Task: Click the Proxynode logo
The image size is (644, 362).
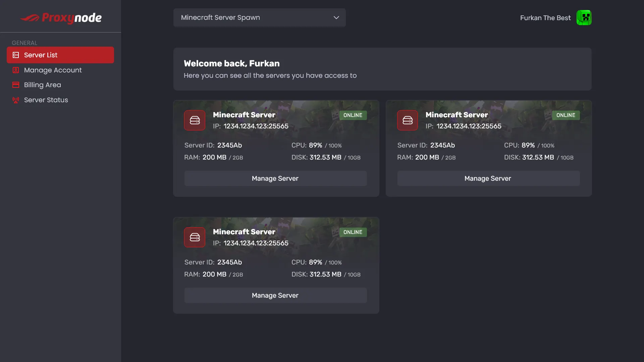Action: [x=61, y=18]
